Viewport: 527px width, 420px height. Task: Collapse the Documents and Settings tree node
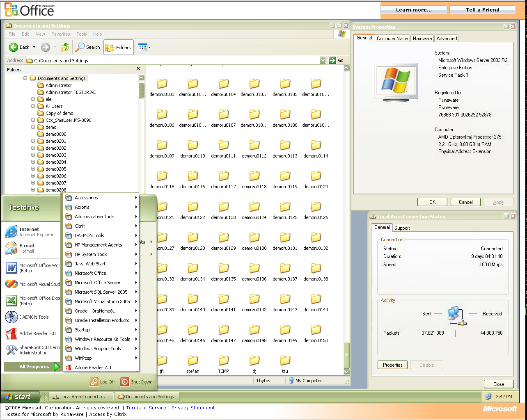tap(25, 78)
